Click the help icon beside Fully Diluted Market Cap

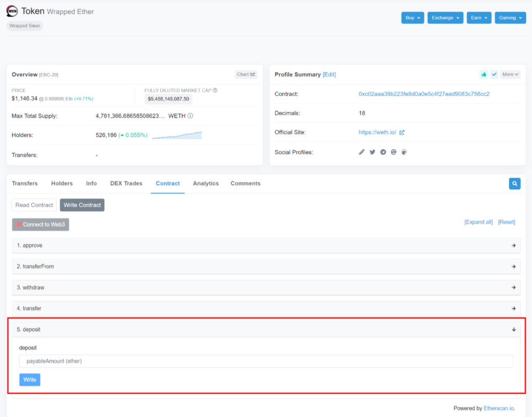[215, 90]
